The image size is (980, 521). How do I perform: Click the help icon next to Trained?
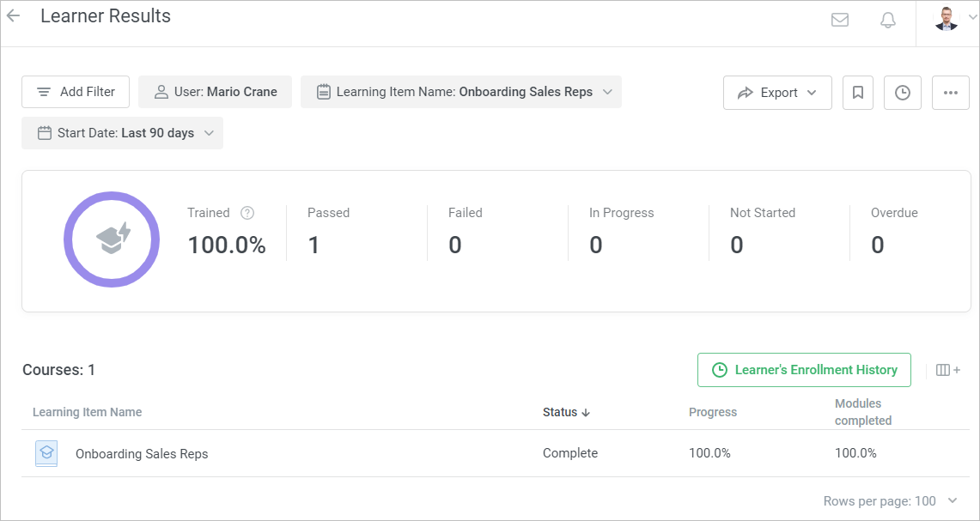[x=247, y=213]
